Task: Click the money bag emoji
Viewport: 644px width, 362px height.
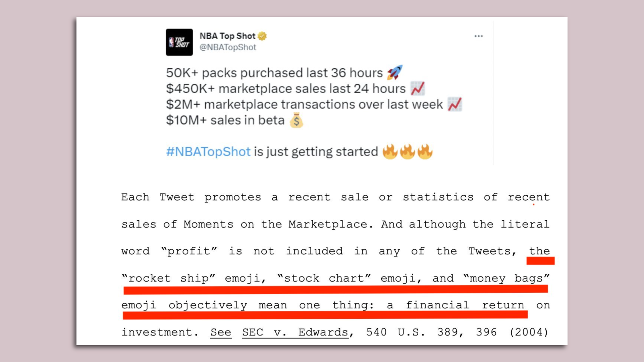Action: coord(297,120)
